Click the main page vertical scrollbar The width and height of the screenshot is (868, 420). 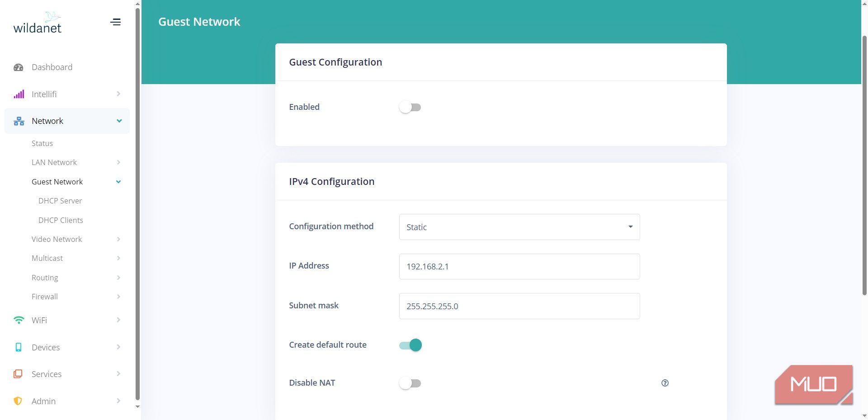[864, 165]
